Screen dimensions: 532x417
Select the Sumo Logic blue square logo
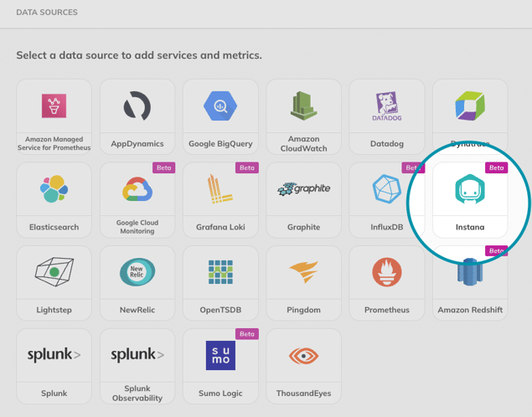pyautogui.click(x=220, y=355)
